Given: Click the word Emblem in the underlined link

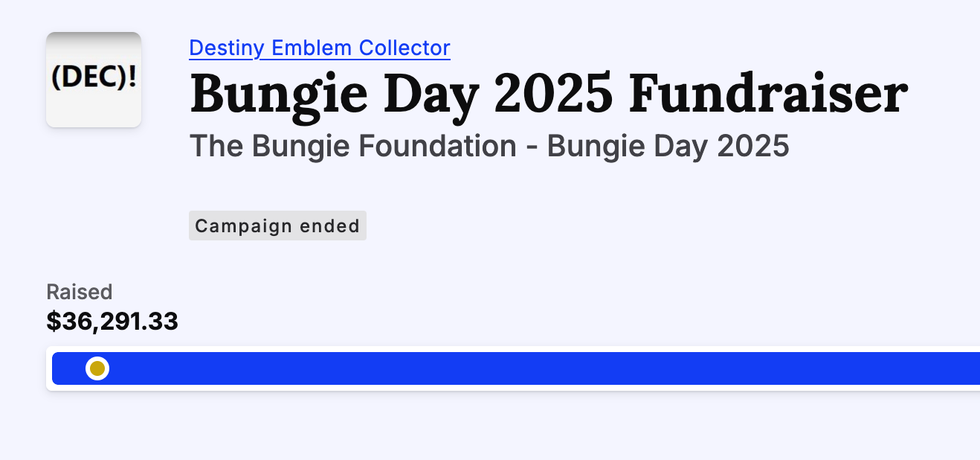Looking at the screenshot, I should click(312, 48).
